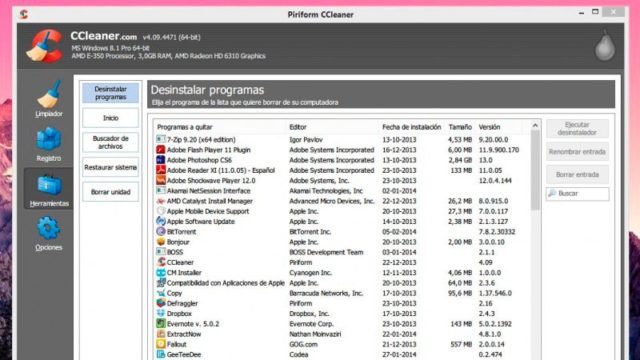Select the BOSS Development Team cell

326,252
